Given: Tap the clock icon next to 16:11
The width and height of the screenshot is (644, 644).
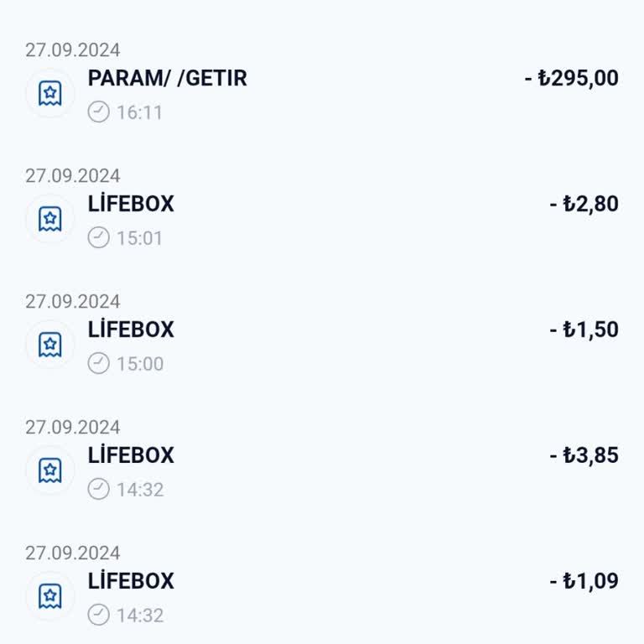Looking at the screenshot, I should point(99,112).
